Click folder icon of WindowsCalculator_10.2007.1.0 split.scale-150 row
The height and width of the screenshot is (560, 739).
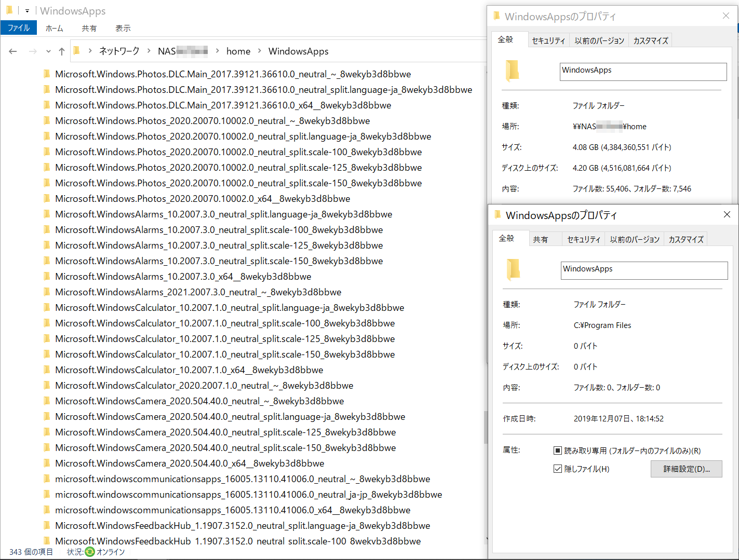point(47,354)
